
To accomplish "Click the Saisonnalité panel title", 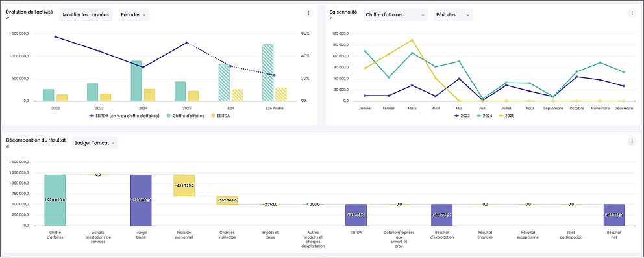I will [x=343, y=12].
